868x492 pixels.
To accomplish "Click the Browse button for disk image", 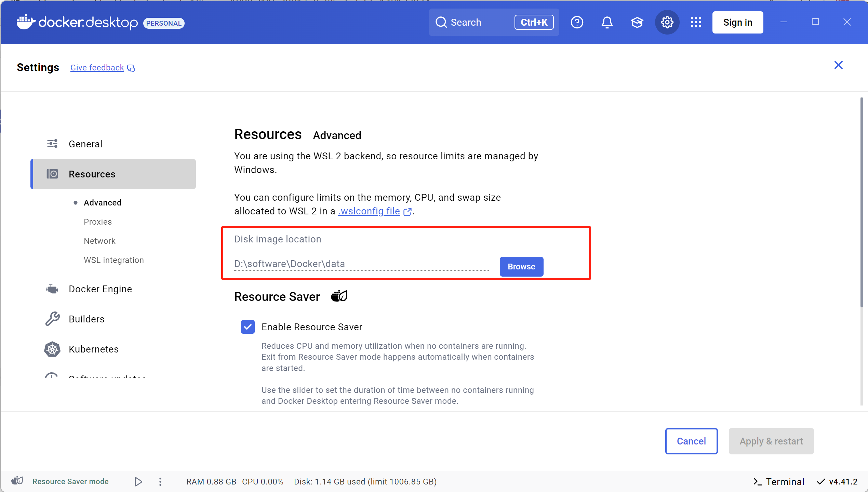I will tap(521, 266).
